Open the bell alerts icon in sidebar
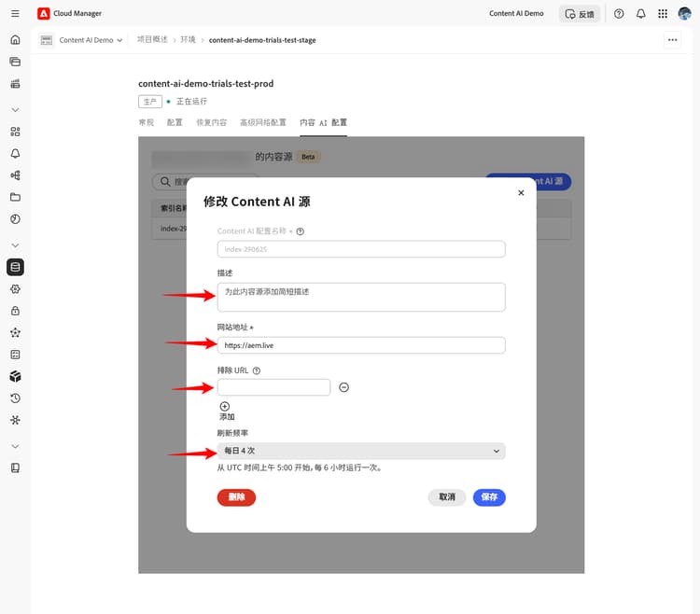The width and height of the screenshot is (700, 614). [x=15, y=153]
